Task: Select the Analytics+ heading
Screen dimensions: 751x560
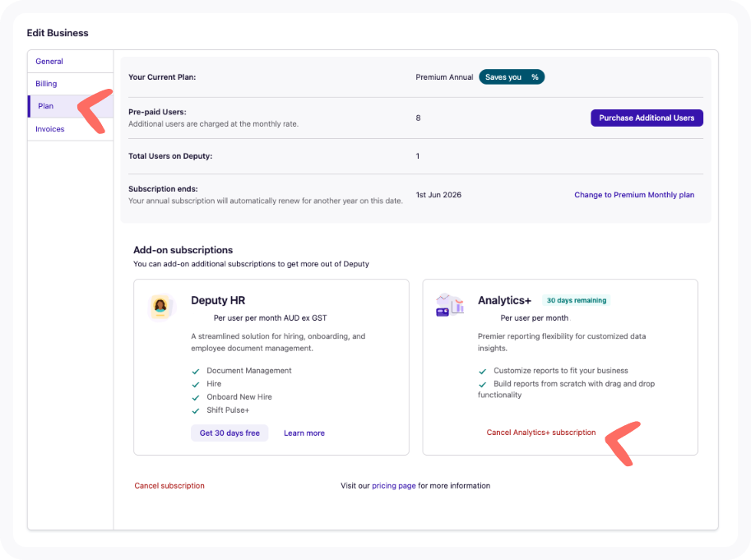Action: click(504, 300)
